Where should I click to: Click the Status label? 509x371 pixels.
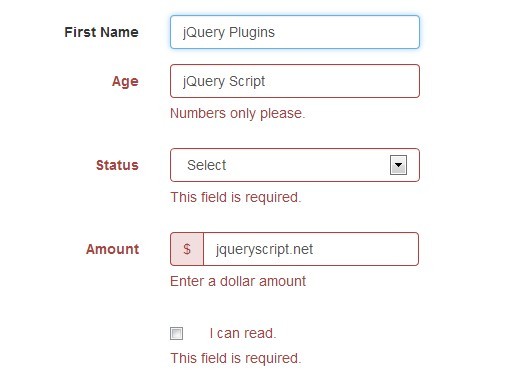coord(117,165)
